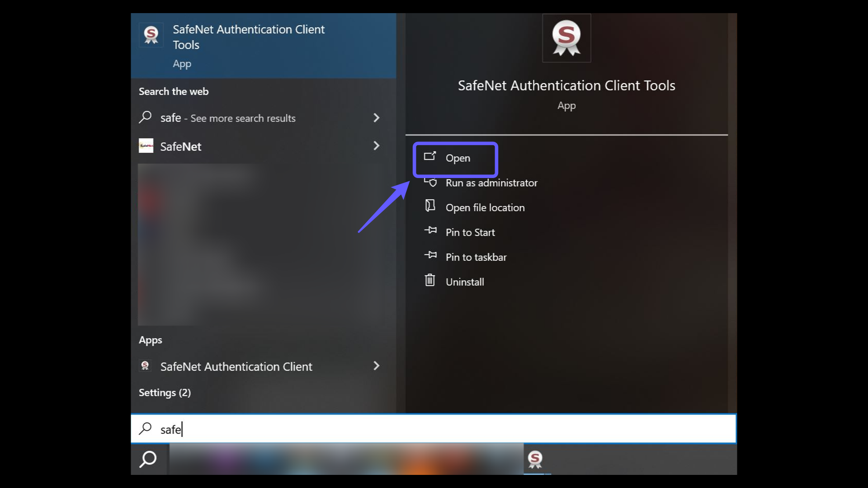This screenshot has width=868, height=488.
Task: Choose Pin to taskbar
Action: click(x=476, y=257)
